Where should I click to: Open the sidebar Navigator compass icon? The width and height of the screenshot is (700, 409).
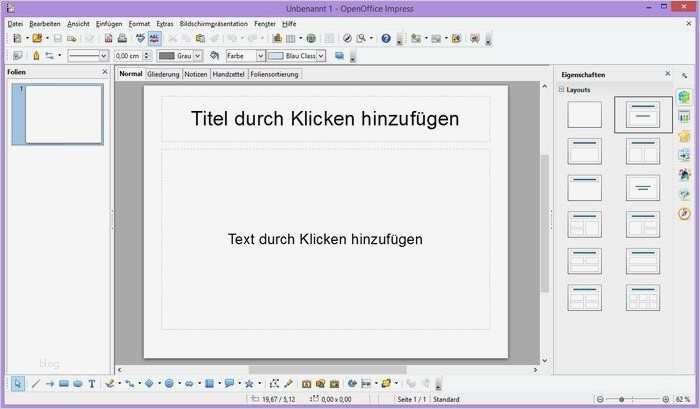684,213
